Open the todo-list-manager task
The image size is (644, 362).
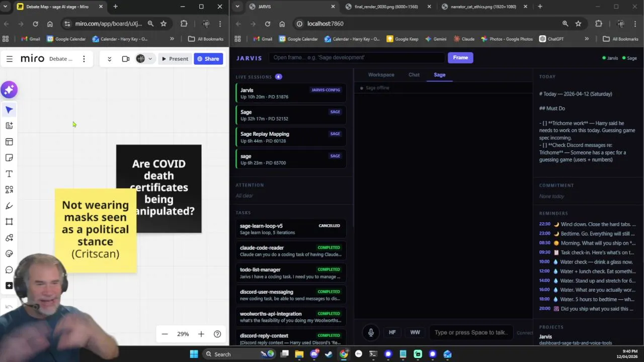click(291, 273)
